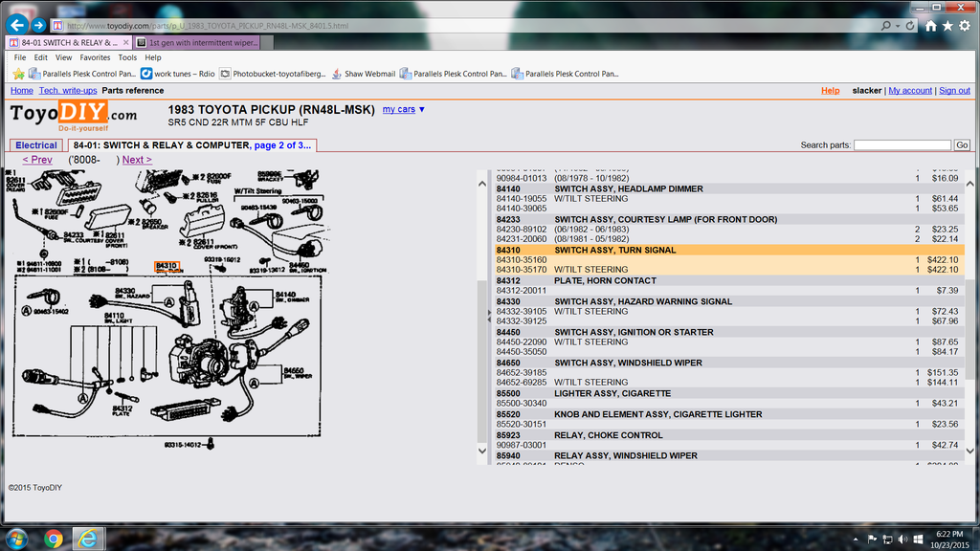Go forward with the browser forward arrow
980x551 pixels.
click(x=38, y=25)
